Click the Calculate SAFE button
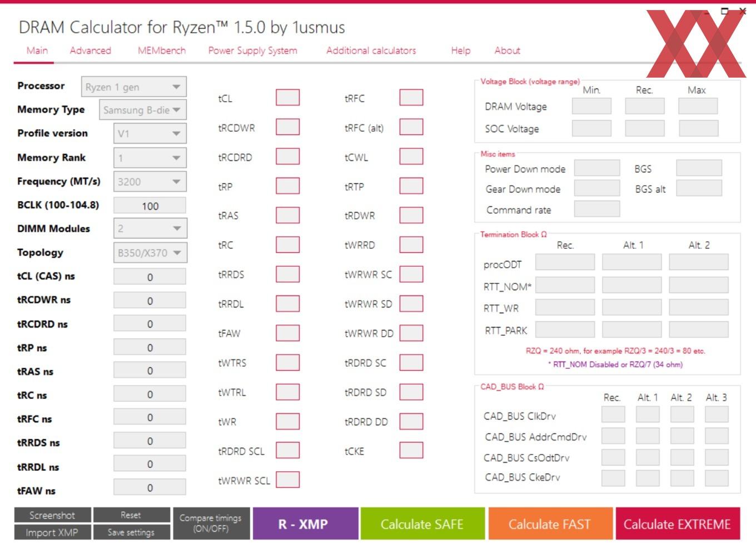The image size is (756, 554). [x=422, y=523]
